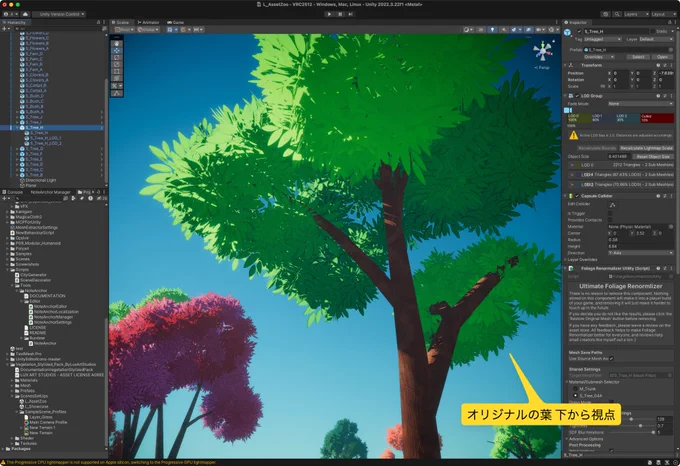Switch to the Scene tab
Screen dimensions: 680x466
click(x=120, y=22)
